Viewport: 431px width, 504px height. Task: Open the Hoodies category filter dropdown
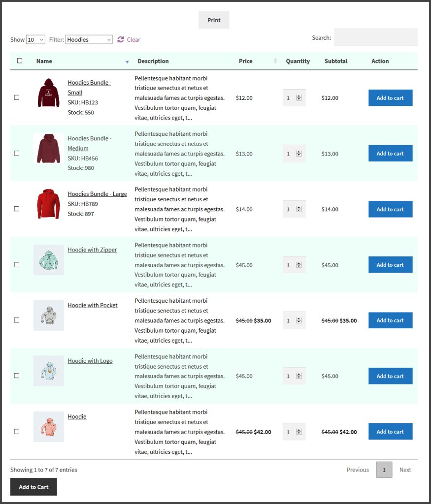[x=89, y=39]
